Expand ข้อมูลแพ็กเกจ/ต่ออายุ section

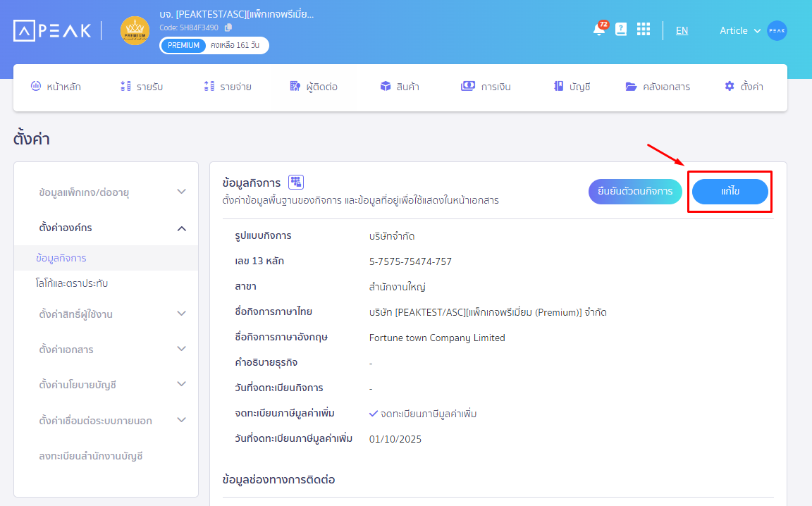pyautogui.click(x=181, y=192)
